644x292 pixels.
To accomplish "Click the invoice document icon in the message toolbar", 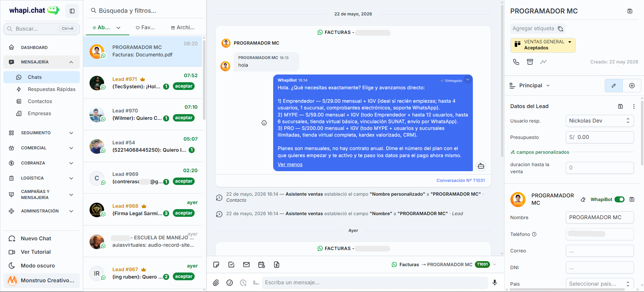I will 277,265.
